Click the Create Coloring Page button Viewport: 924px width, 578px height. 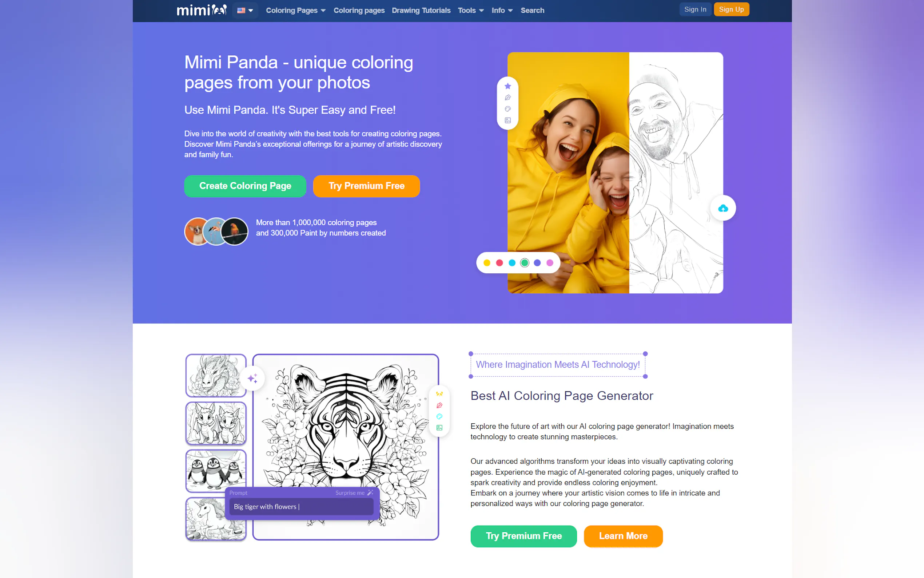coord(245,186)
